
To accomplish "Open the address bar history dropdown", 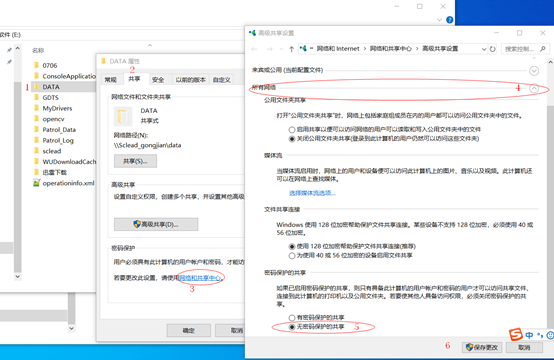I will pyautogui.click(x=484, y=49).
